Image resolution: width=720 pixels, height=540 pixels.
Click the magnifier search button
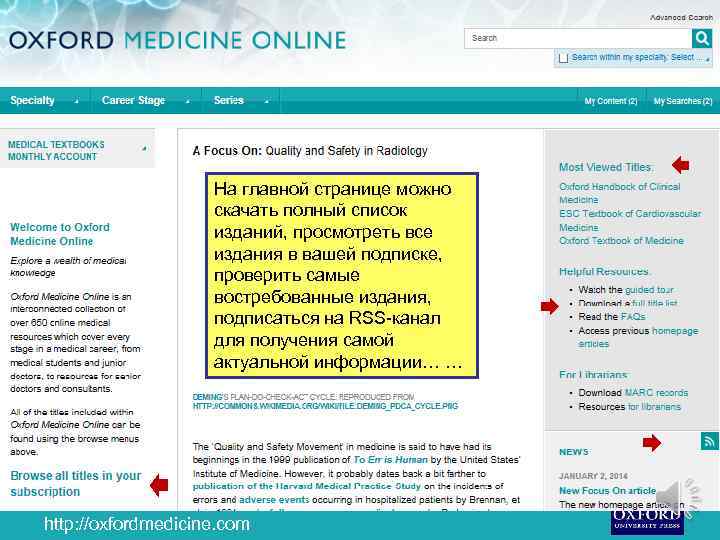pos(702,38)
